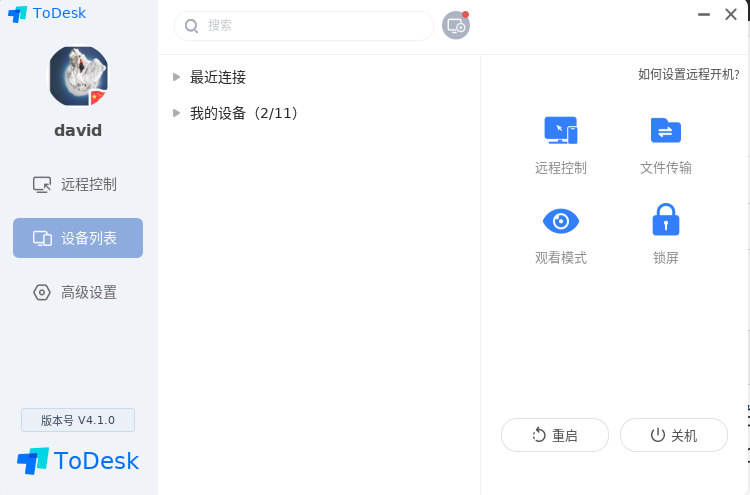Open the 如何设置远程开机? help link
750x495 pixels.
pyautogui.click(x=688, y=74)
